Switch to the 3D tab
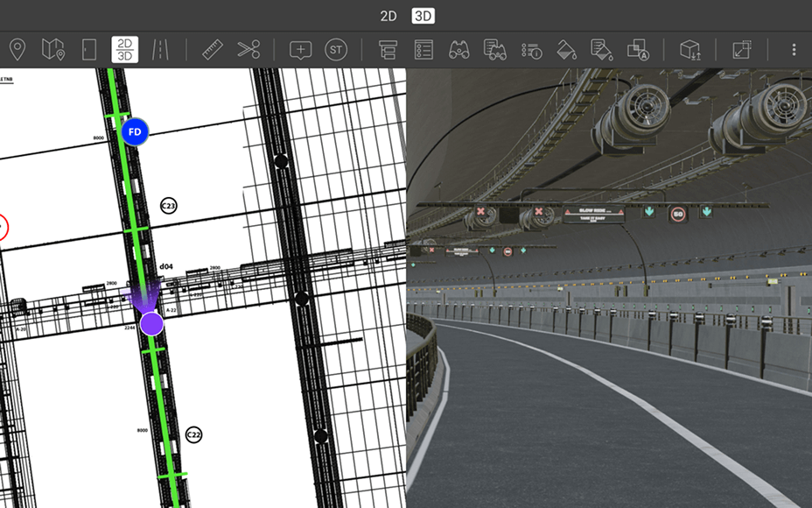812x508 pixels. 422,15
